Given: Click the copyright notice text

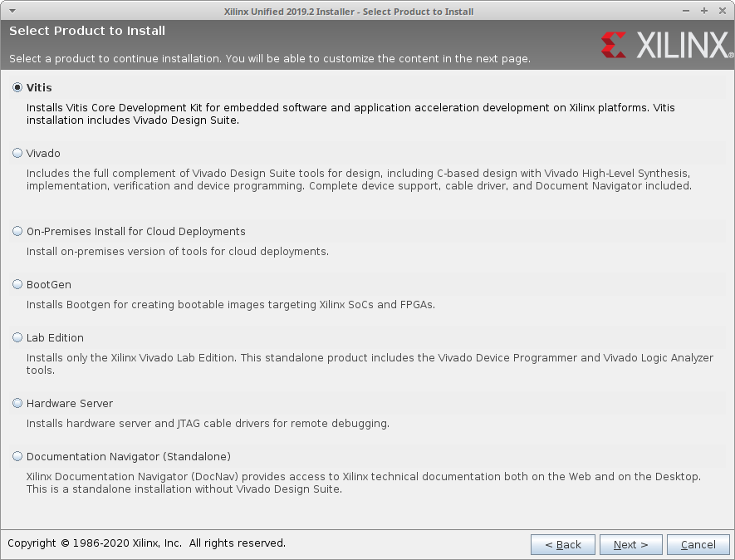Looking at the screenshot, I should pos(146,543).
